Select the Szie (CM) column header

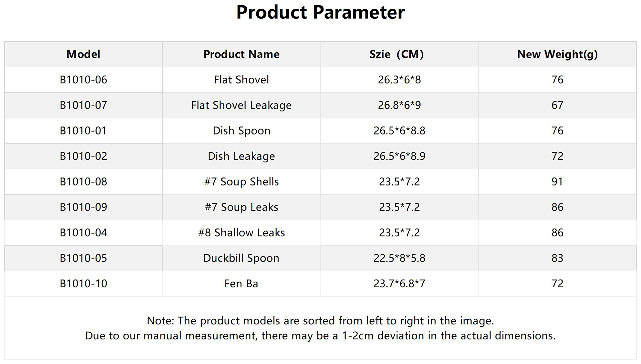point(396,54)
